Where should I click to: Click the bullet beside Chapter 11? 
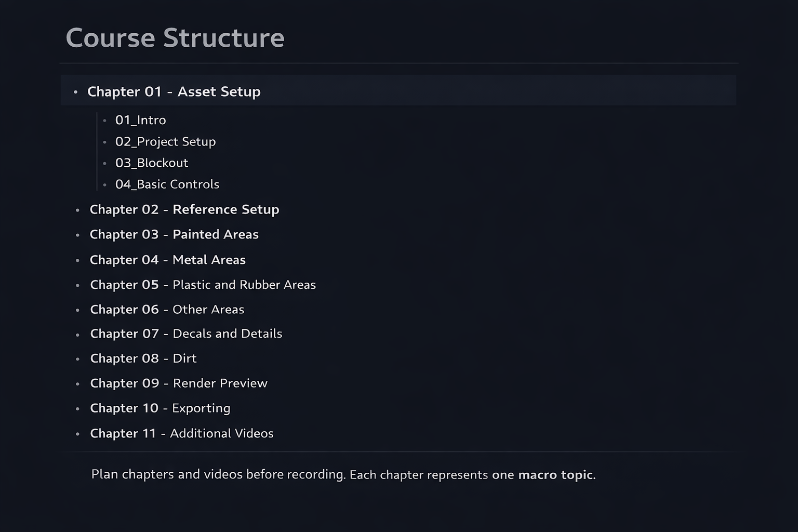coord(77,434)
